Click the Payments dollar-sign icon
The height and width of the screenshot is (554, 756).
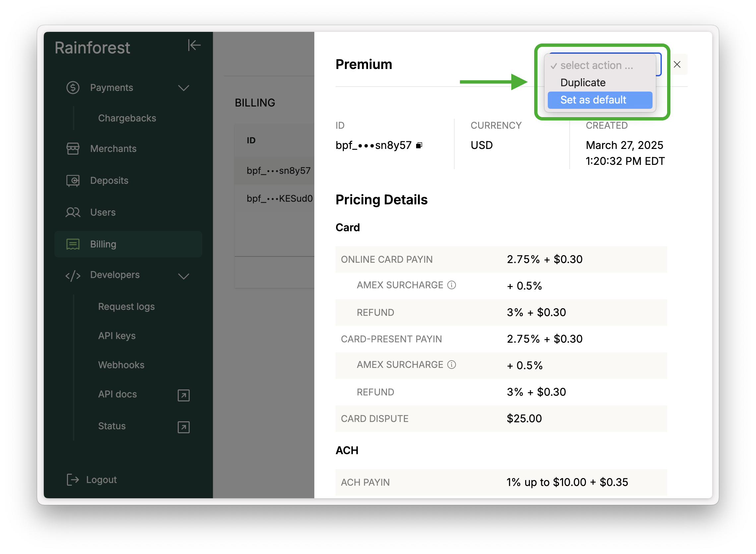tap(73, 88)
